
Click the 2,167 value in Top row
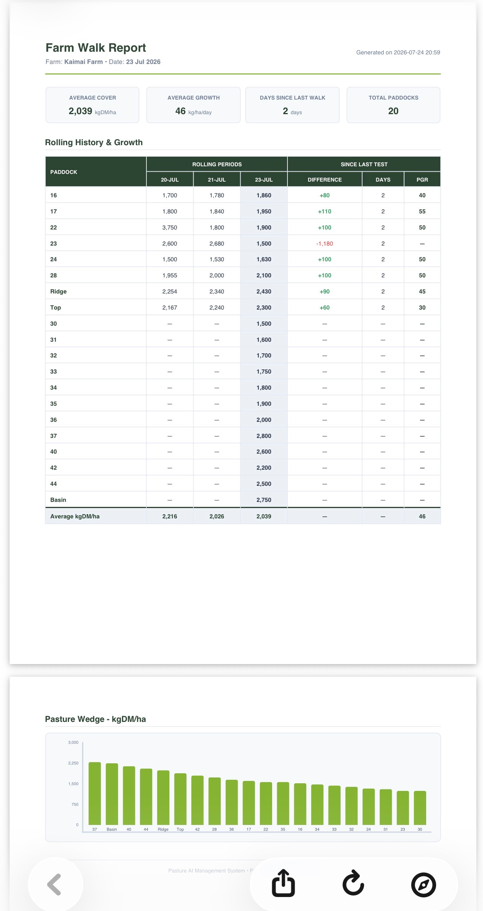tap(169, 307)
